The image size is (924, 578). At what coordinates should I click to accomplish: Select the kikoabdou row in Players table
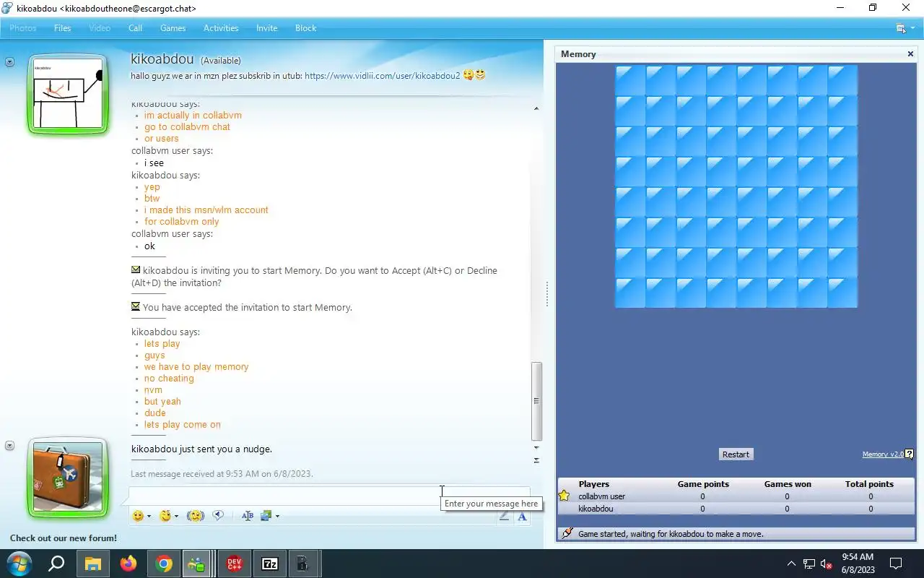click(x=736, y=509)
